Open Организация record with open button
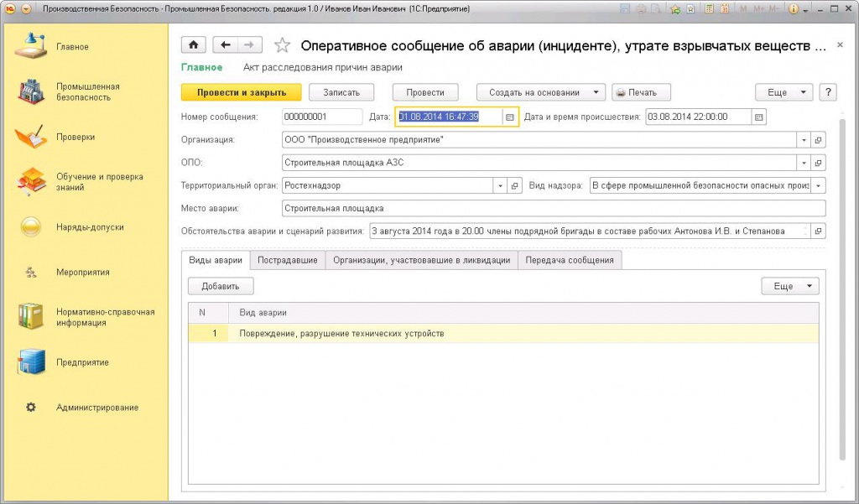This screenshot has height=504, width=859. pos(818,140)
